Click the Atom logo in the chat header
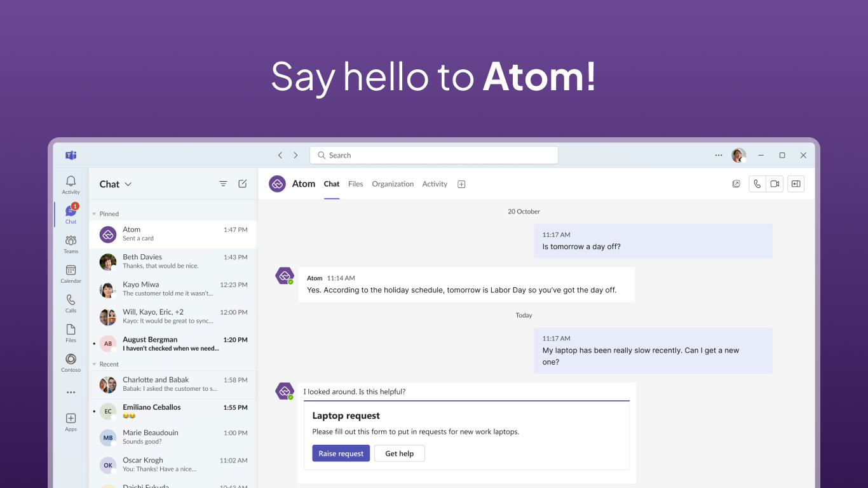Viewport: 868px width, 488px height. tap(277, 184)
